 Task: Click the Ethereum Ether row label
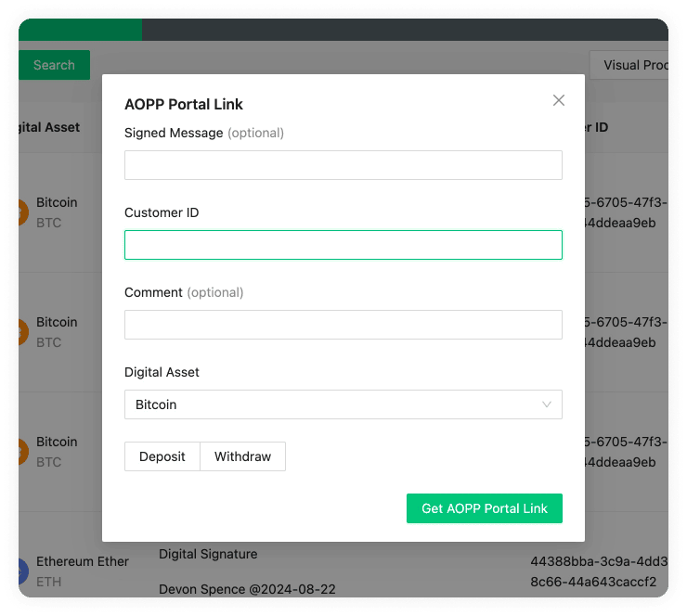pos(83,561)
